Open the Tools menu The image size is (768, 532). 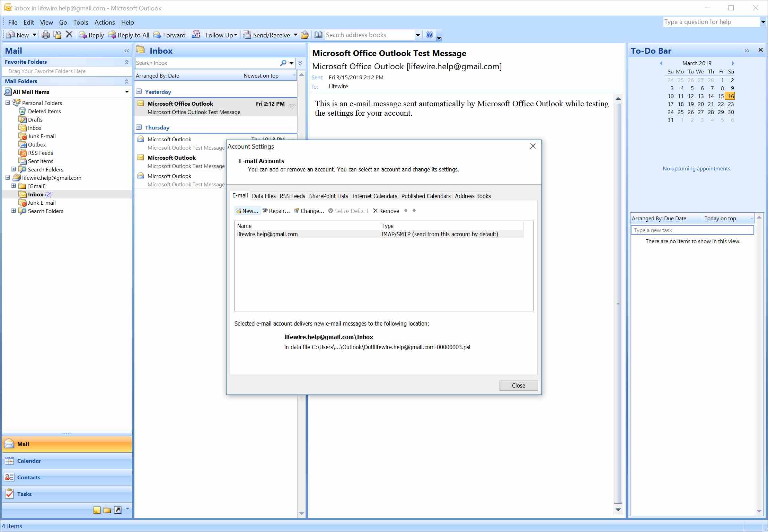tap(81, 22)
